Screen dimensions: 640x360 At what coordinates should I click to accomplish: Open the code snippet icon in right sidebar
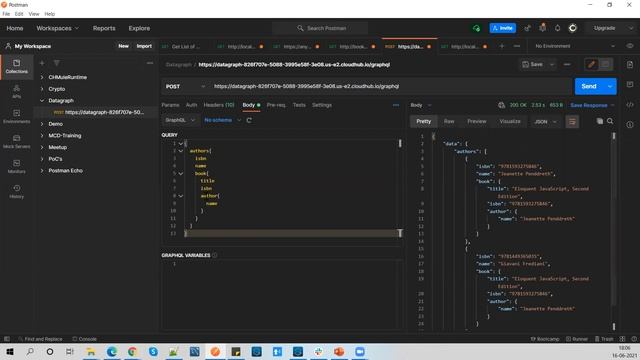[630, 105]
